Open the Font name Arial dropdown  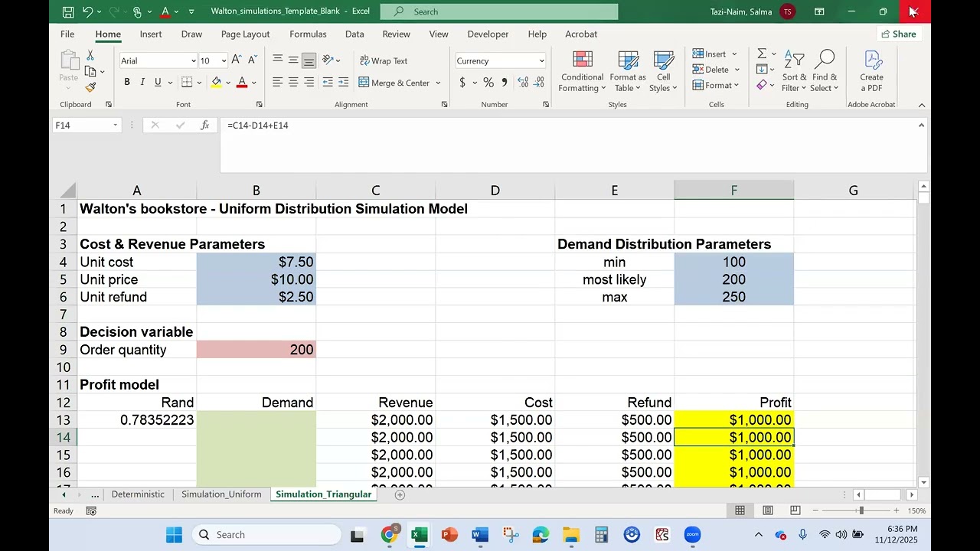click(x=192, y=60)
